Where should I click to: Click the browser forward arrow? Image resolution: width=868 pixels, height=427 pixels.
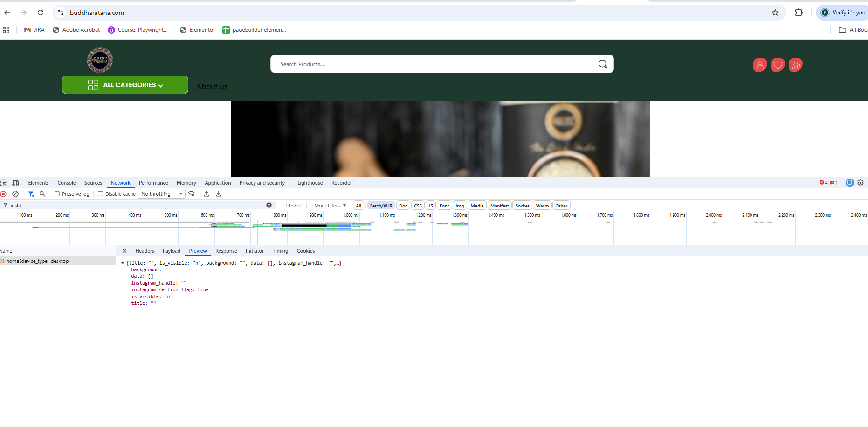point(24,13)
